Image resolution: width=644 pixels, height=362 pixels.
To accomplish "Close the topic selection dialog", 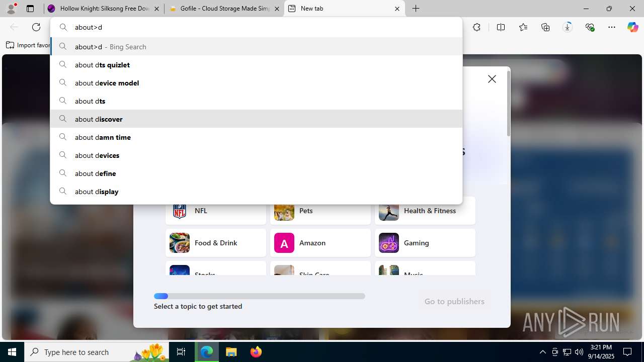I will [x=492, y=79].
